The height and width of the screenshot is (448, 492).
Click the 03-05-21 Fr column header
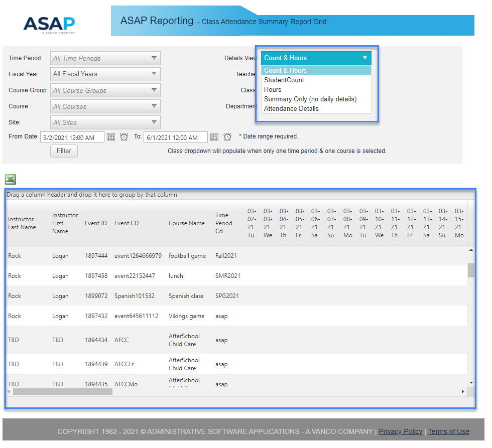point(300,223)
